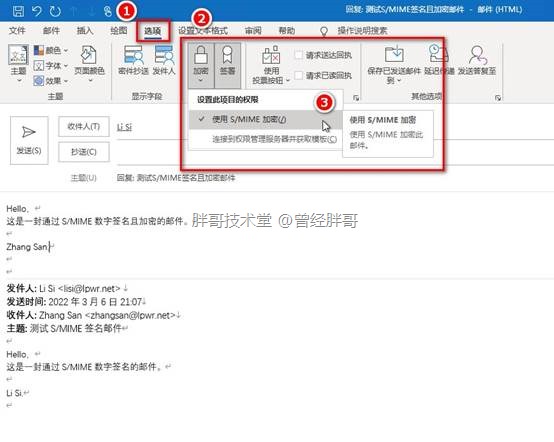Click the 收件人(T) recipients button

coord(84,126)
